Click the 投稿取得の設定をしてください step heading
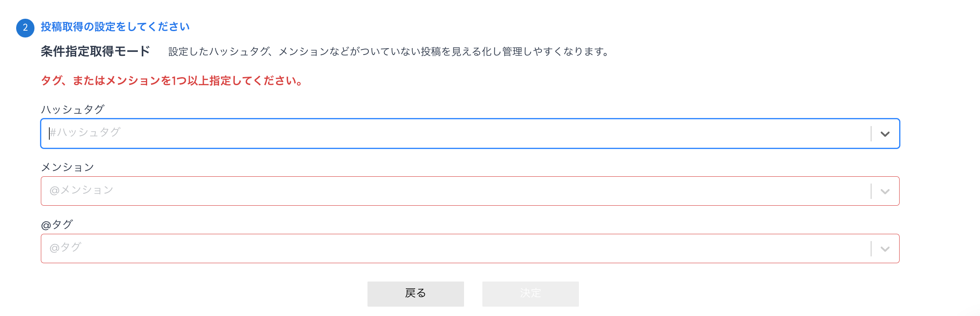Image resolution: width=980 pixels, height=316 pixels. [x=115, y=27]
